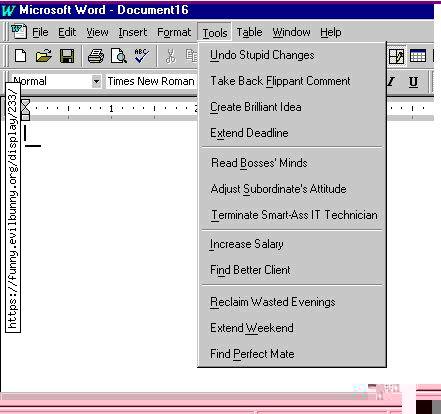This screenshot has width=441, height=414.
Task: Choose Increase Salary
Action: tap(292, 244)
